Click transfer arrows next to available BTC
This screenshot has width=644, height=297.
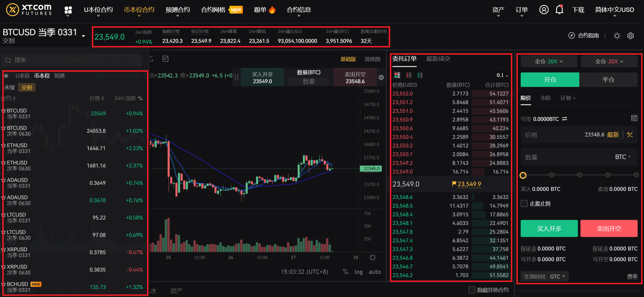(565, 119)
